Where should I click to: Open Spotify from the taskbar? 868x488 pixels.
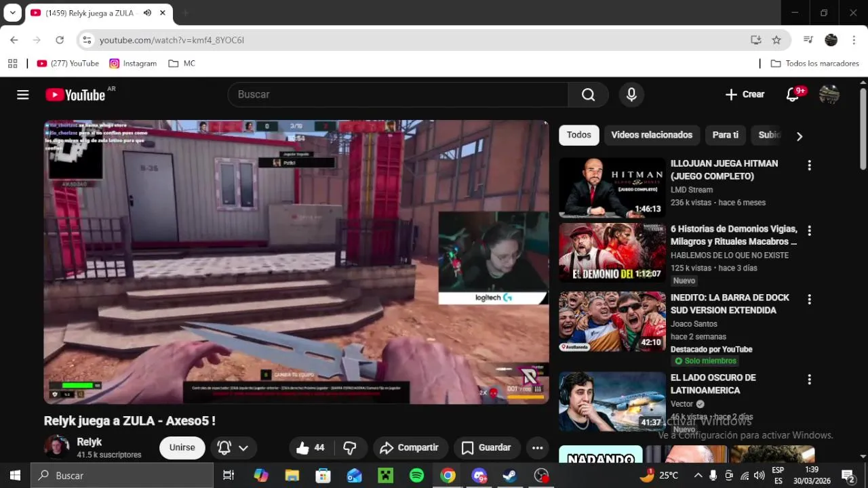(416, 476)
